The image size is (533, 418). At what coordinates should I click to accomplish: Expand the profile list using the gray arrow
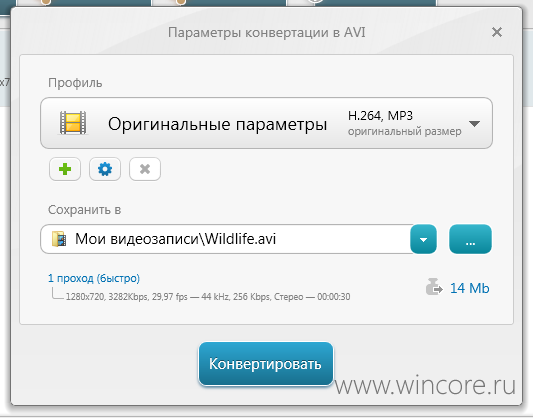[474, 124]
